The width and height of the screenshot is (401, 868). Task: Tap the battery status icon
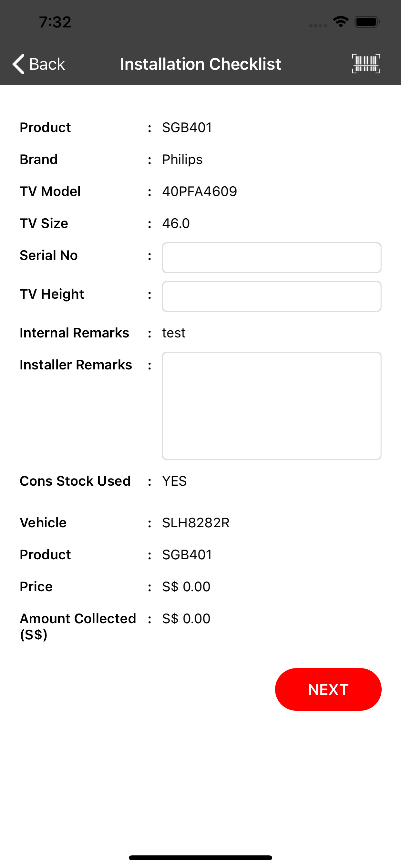click(x=367, y=22)
